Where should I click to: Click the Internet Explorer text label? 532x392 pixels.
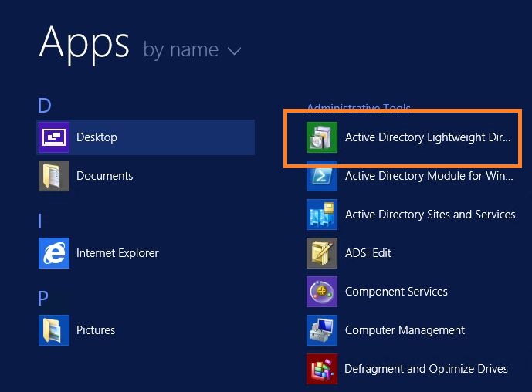pyautogui.click(x=117, y=253)
